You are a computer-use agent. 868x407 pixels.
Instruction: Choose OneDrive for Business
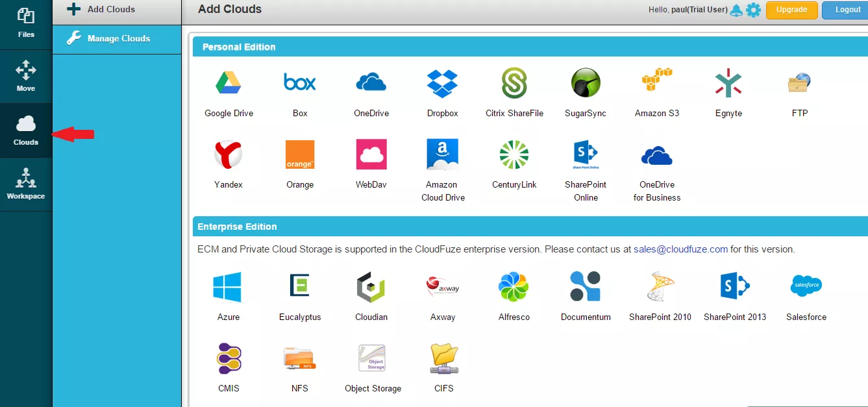[657, 156]
